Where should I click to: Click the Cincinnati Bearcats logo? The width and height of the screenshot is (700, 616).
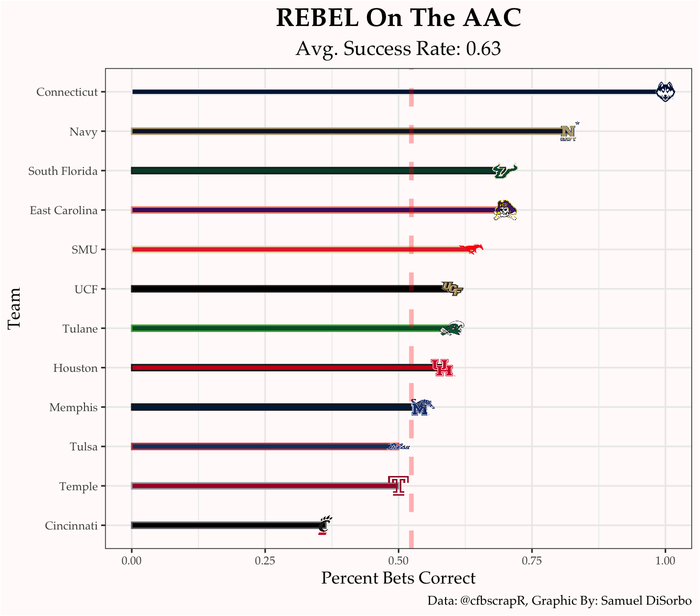pyautogui.click(x=324, y=525)
